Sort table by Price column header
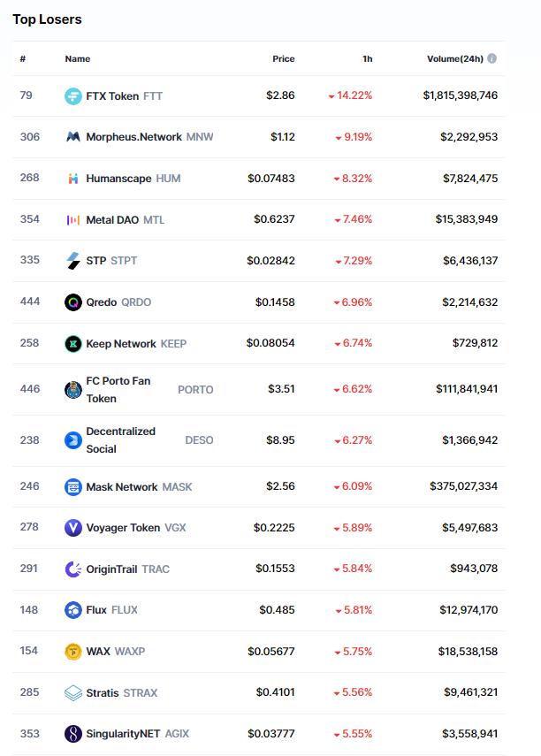The height and width of the screenshot is (756, 541). tap(283, 59)
